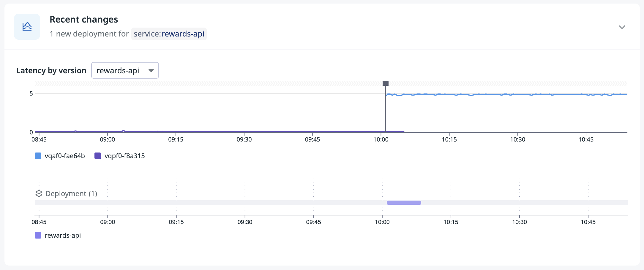Click the service:rewards-api tag
The height and width of the screenshot is (270, 644).
[169, 34]
